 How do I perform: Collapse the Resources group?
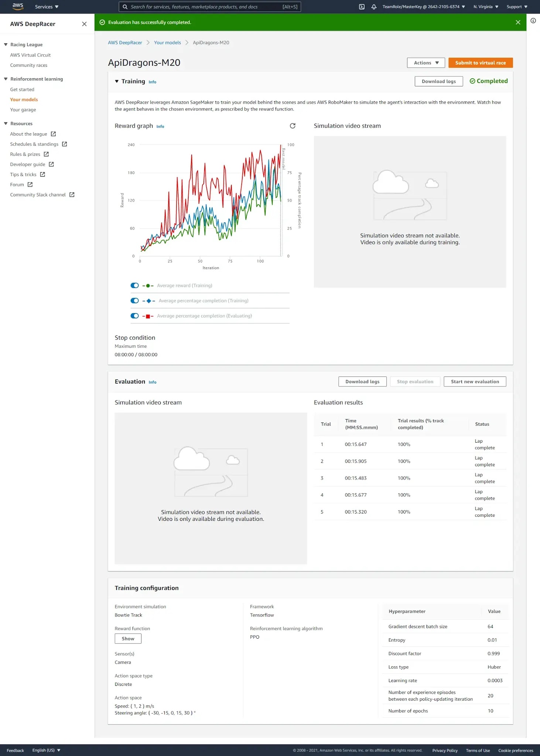point(6,124)
